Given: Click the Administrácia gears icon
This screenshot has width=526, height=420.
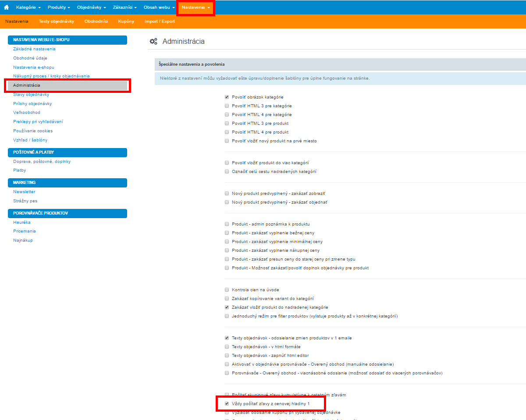Looking at the screenshot, I should click(x=153, y=41).
